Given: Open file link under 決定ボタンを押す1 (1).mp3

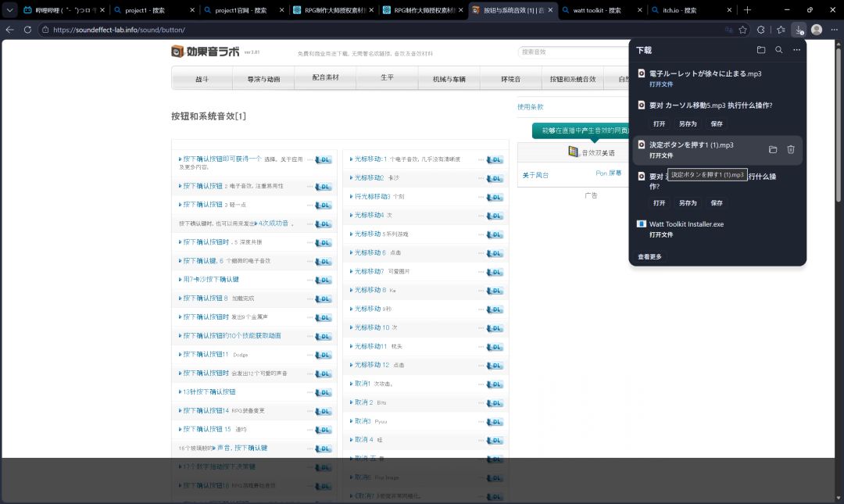Looking at the screenshot, I should click(x=661, y=155).
